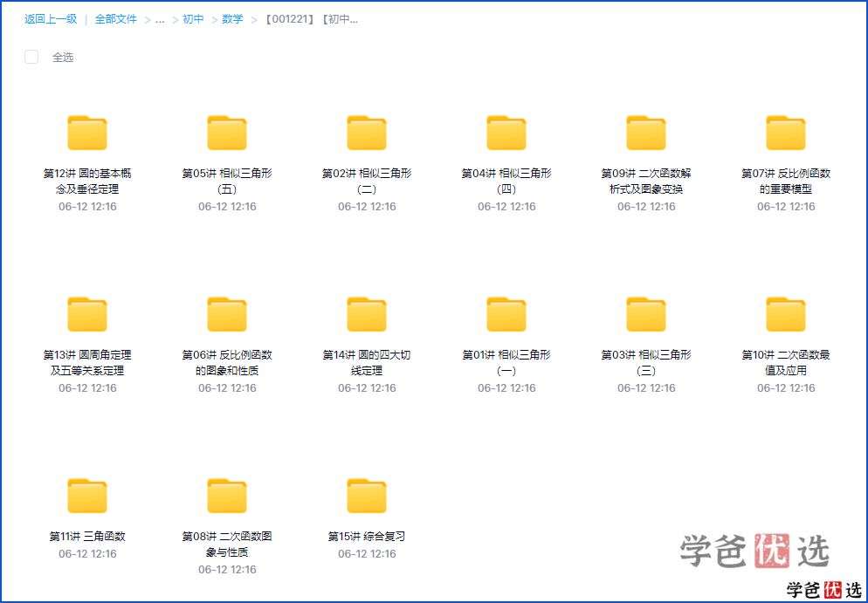This screenshot has width=868, height=603.
Task: Select the name 第02讲 相似三角形(二)
Action: click(367, 181)
